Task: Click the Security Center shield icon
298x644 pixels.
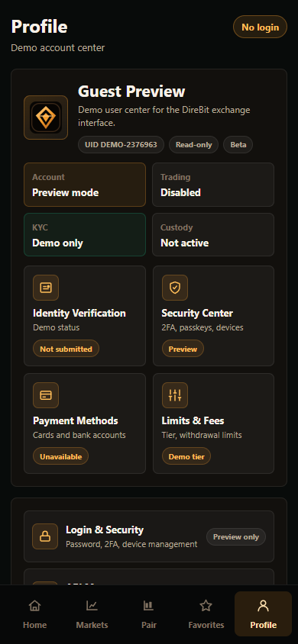Action: tap(175, 288)
